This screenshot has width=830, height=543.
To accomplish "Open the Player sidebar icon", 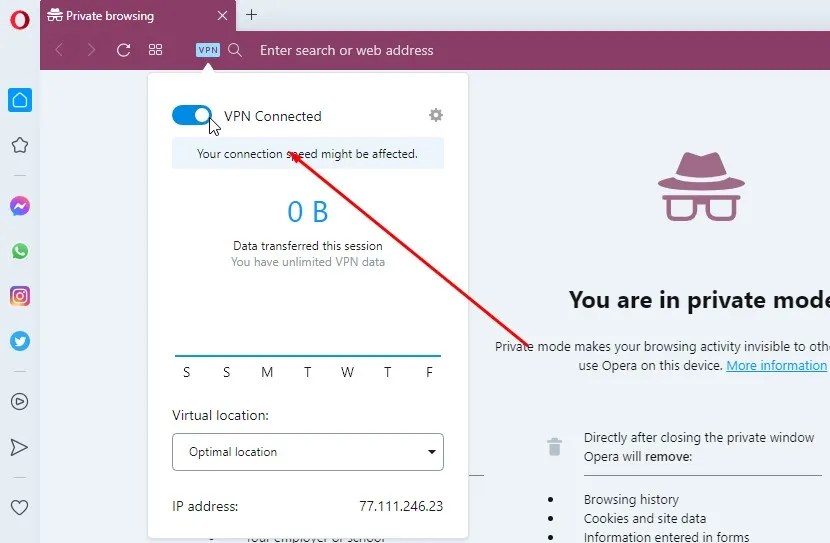I will click(20, 402).
